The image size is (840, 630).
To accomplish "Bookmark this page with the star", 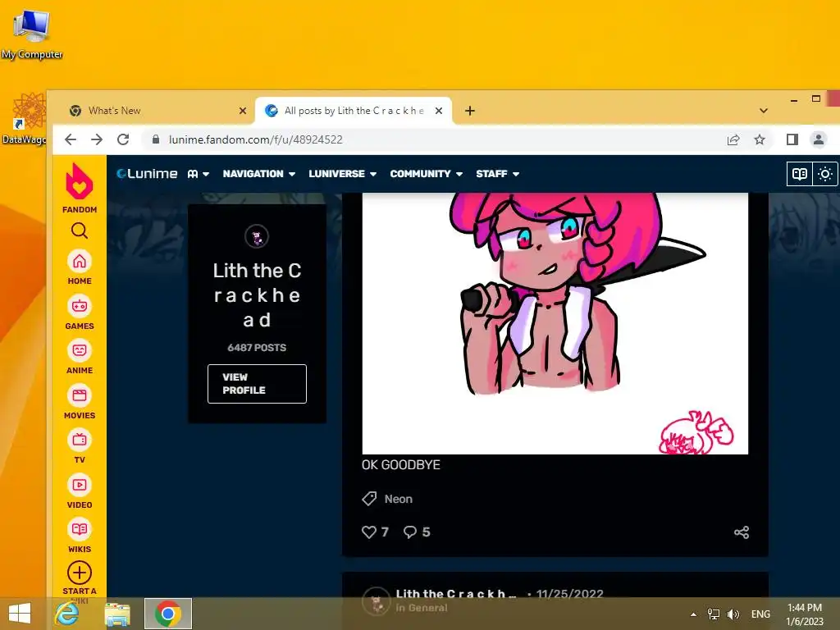I will [x=760, y=139].
